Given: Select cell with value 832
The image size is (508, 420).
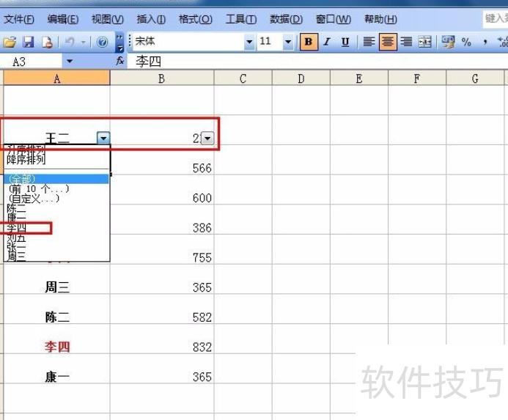Looking at the screenshot, I should [162, 339].
